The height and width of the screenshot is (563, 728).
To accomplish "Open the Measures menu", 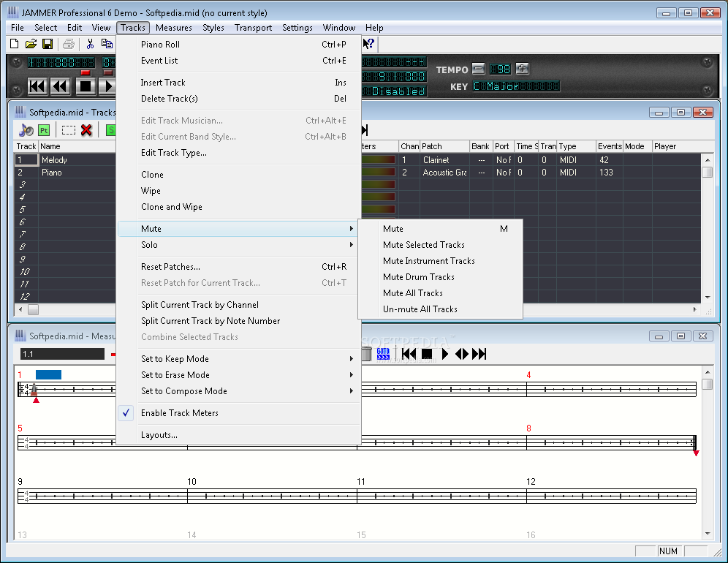I will 174,28.
